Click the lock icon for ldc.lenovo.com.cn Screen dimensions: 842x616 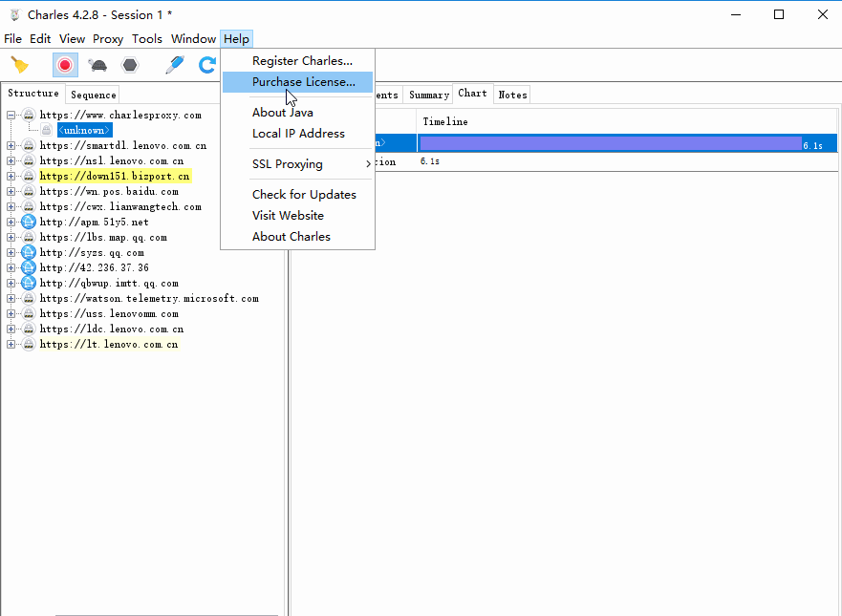[x=29, y=329]
